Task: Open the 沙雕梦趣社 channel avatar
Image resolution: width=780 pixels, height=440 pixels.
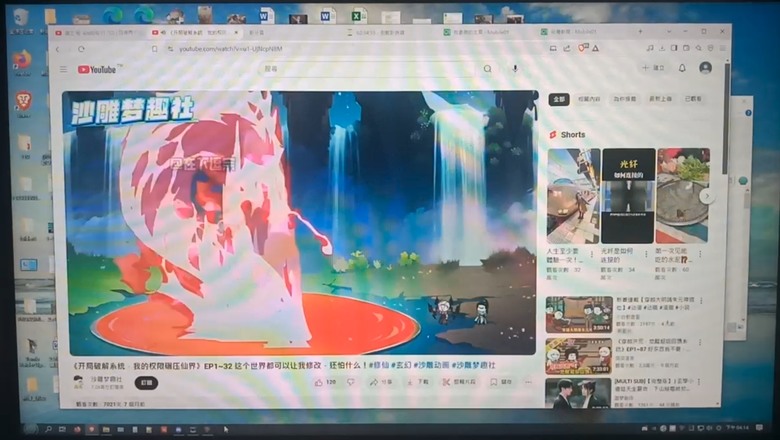Action: [x=78, y=382]
